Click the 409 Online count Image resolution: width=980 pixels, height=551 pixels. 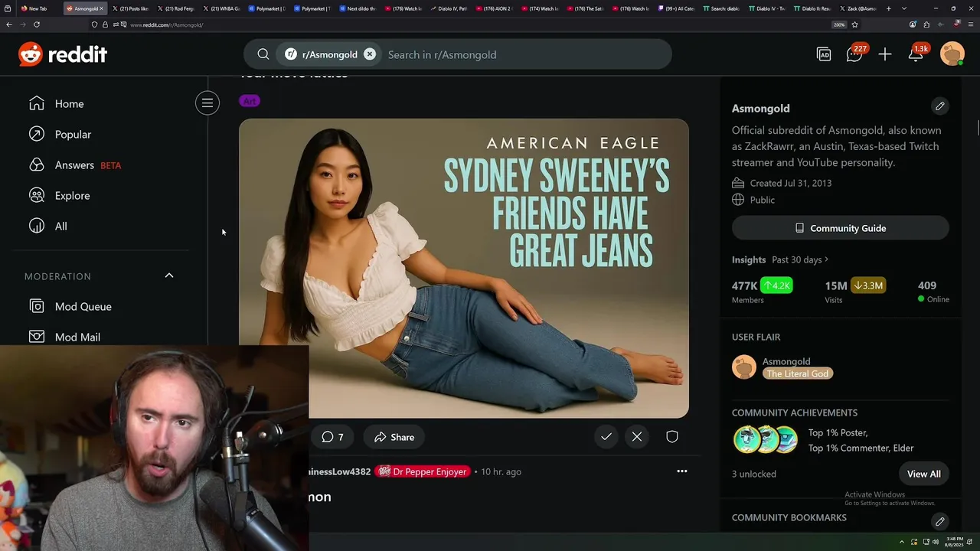933,291
